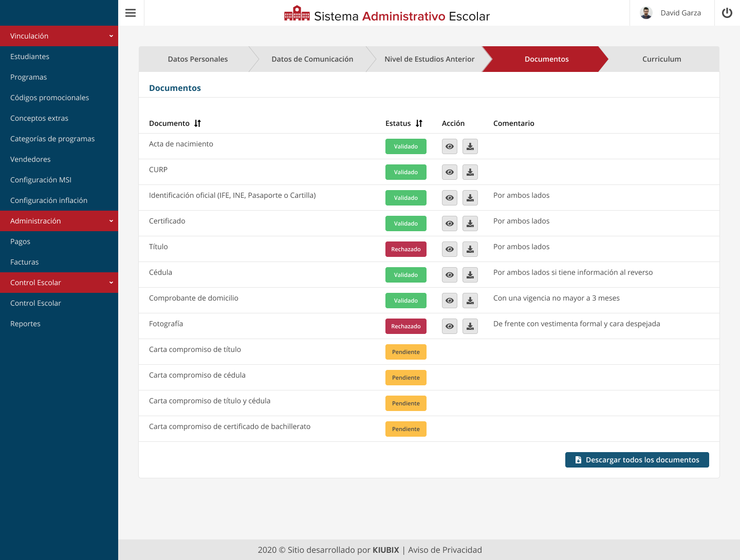Preview the Cédula document with eye icon

(450, 275)
